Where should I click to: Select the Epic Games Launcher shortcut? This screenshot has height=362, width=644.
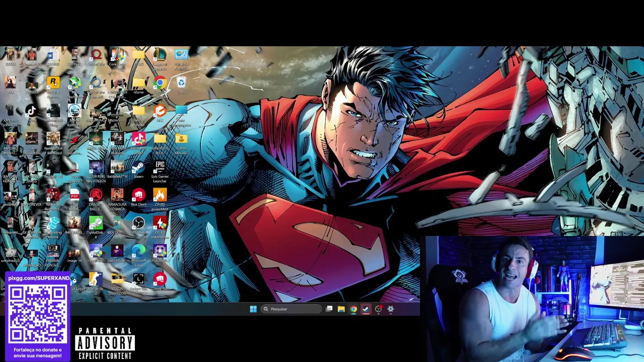160,172
